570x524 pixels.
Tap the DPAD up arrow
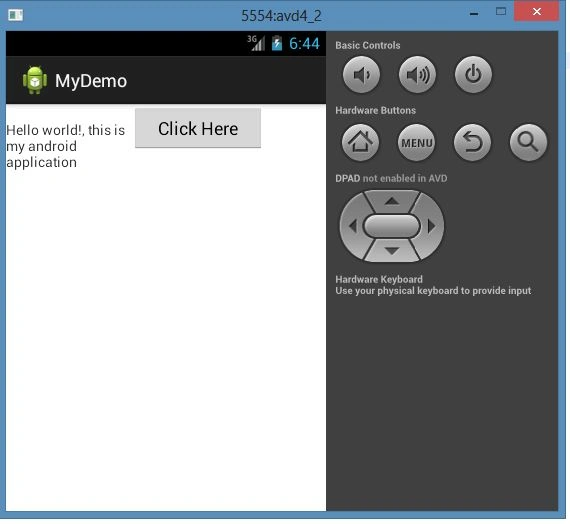(x=392, y=201)
